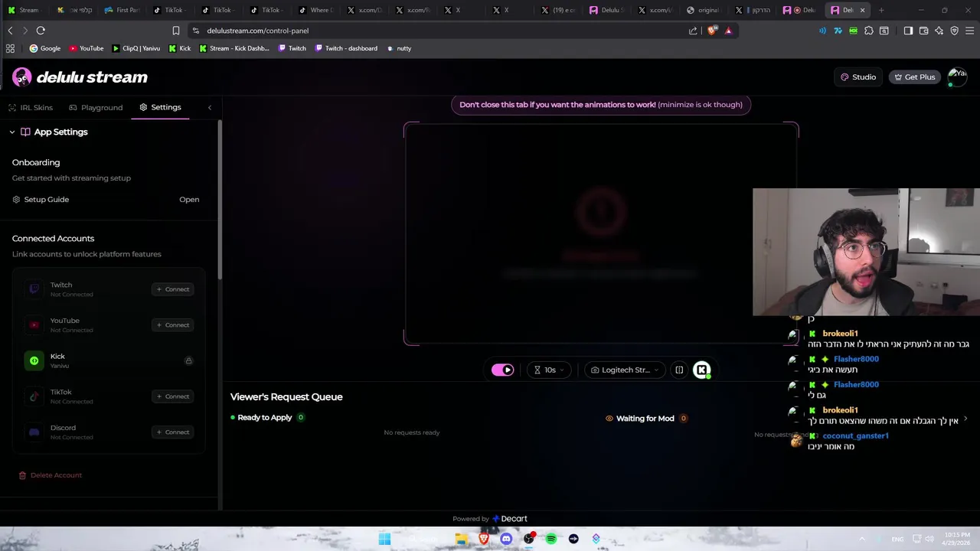This screenshot has width=980, height=551.
Task: Open the YouTube bookmark
Action: (x=87, y=48)
